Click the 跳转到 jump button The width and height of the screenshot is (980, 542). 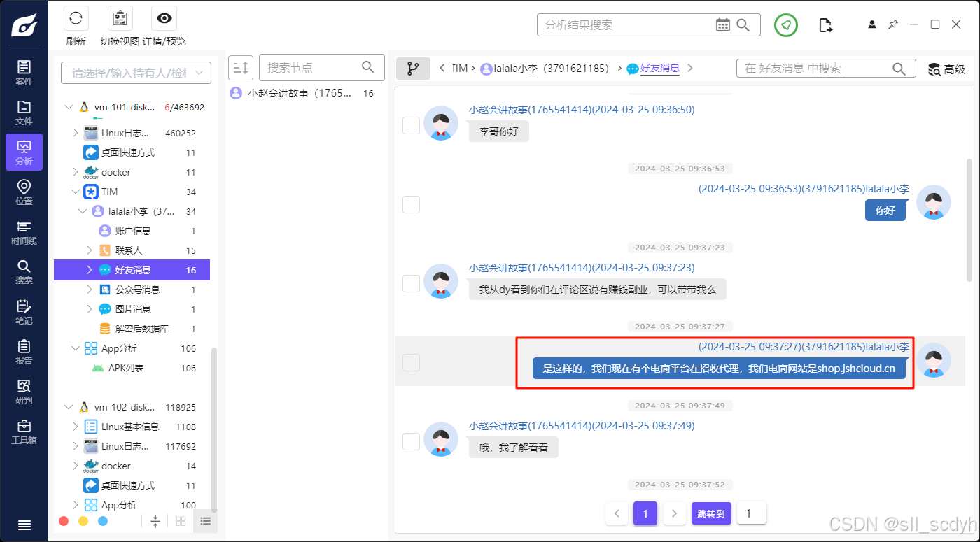711,514
